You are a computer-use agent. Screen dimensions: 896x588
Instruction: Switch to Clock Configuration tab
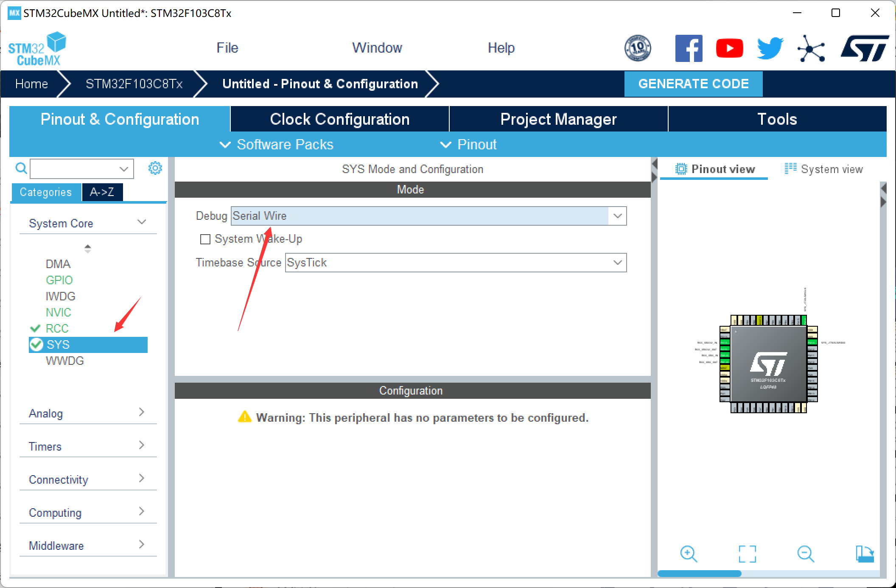pyautogui.click(x=339, y=119)
